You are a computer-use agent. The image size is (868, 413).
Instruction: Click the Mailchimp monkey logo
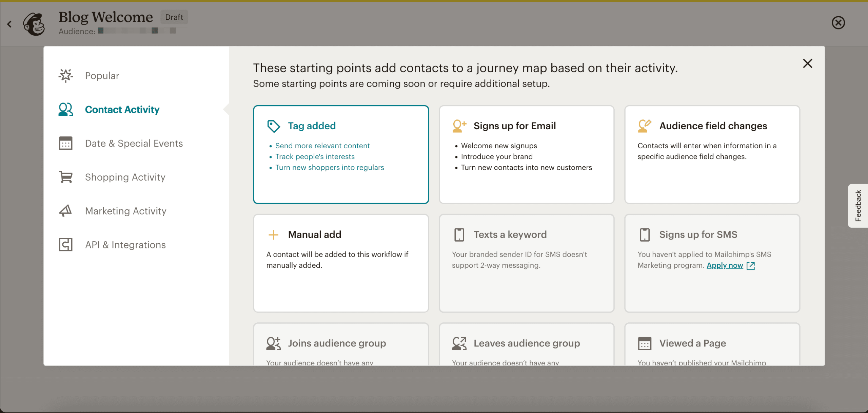coord(34,24)
